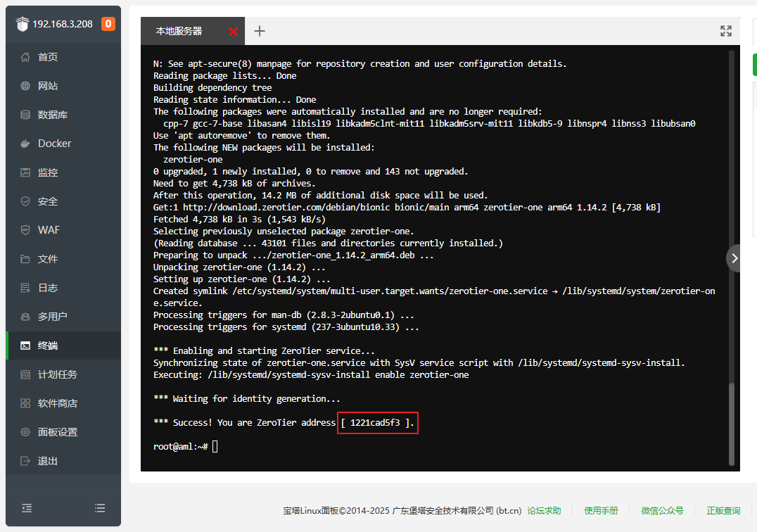Open the WAF firewall icon
Viewport: 757px width, 532px height.
25,230
